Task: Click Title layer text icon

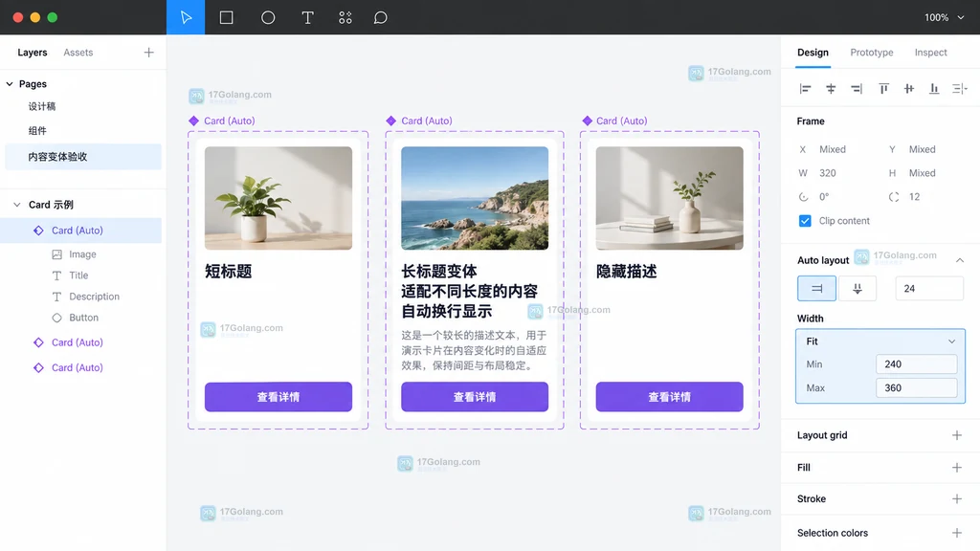Action: pos(56,275)
